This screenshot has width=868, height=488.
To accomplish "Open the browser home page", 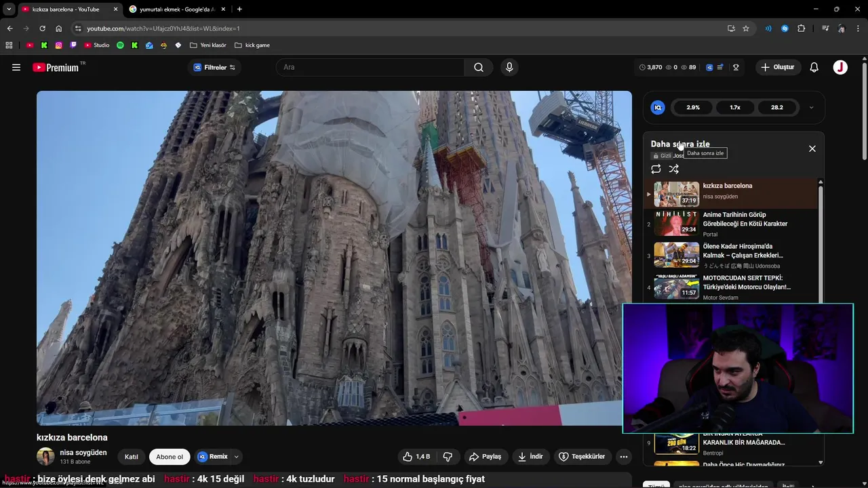I will coord(58,28).
